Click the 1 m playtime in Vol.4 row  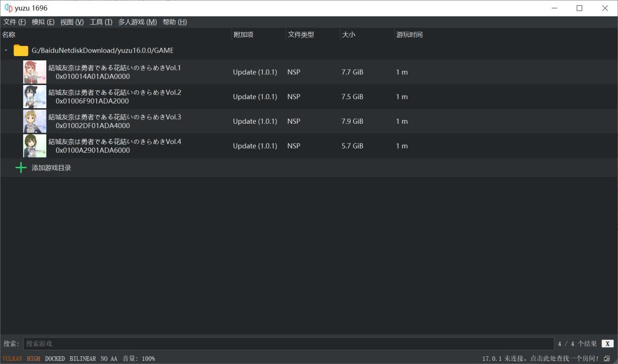402,146
